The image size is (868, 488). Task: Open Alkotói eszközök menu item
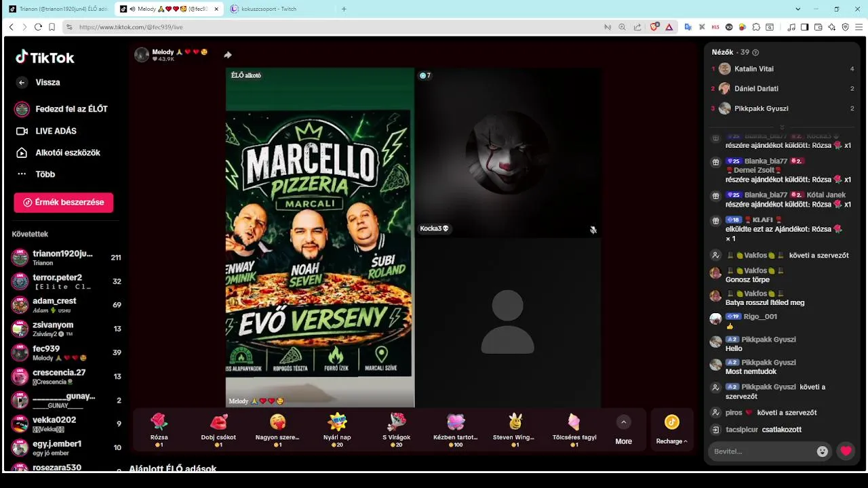(58, 152)
